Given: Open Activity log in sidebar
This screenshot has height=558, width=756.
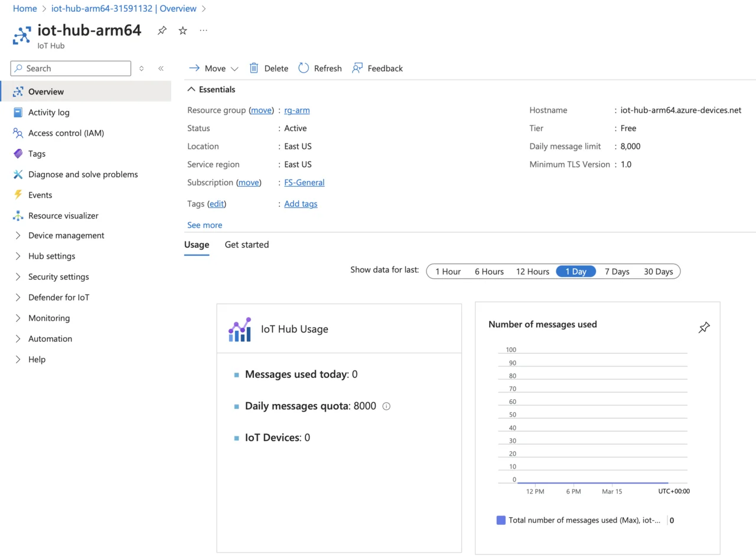Looking at the screenshot, I should pos(48,112).
